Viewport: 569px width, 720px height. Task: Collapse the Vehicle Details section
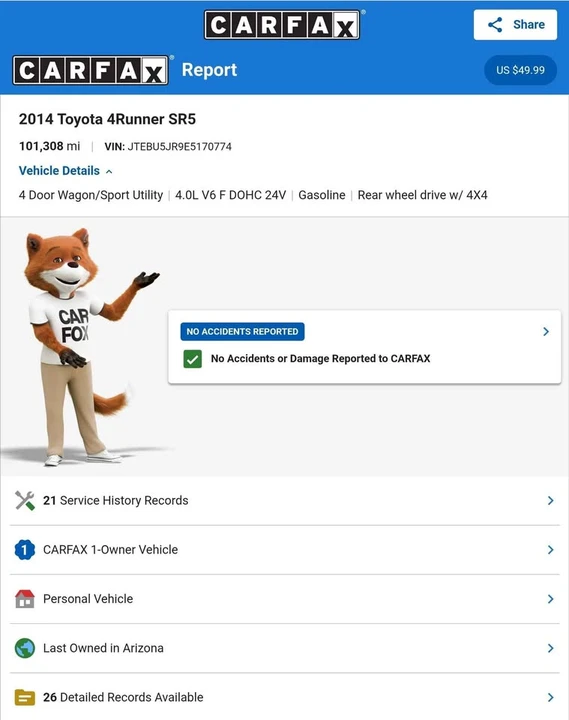click(x=66, y=171)
